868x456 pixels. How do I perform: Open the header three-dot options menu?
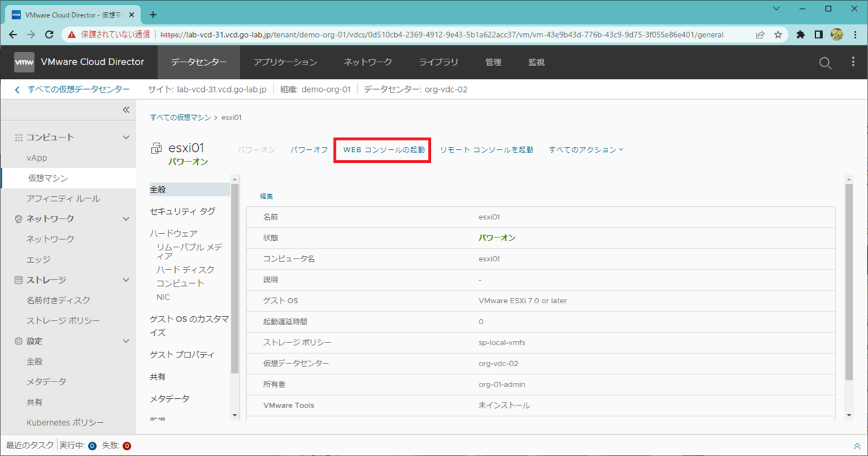click(854, 63)
